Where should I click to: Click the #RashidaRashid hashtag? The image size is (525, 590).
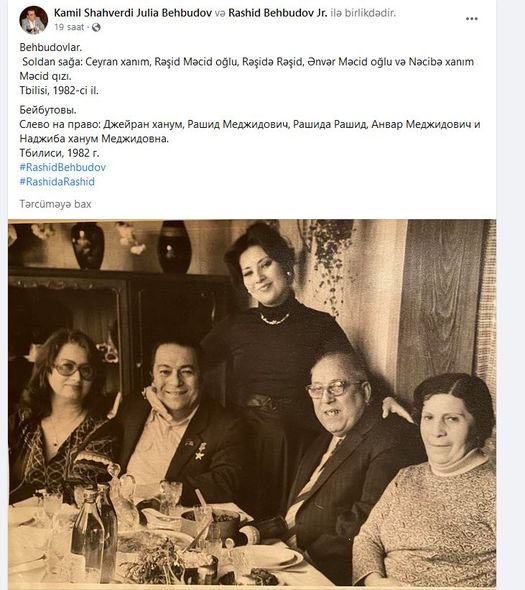57,182
